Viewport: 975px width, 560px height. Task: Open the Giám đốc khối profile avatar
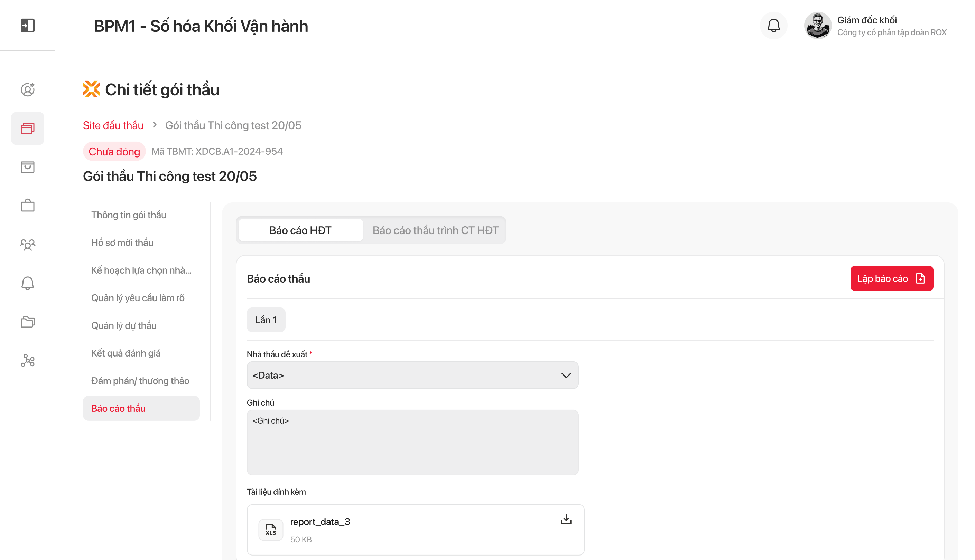tap(817, 26)
